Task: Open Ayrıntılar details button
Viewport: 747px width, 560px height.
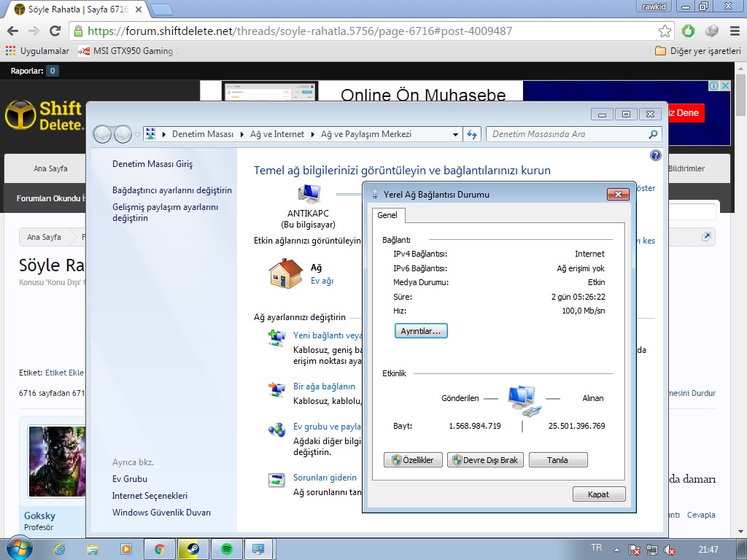Action: (421, 331)
